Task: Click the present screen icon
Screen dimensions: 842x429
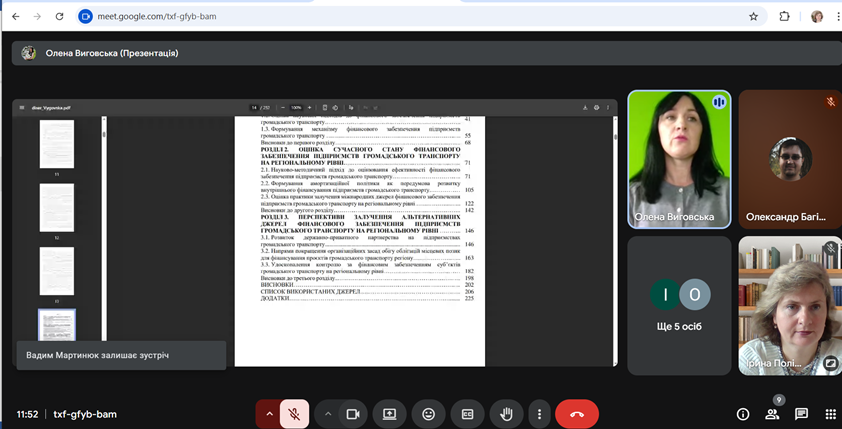Action: (389, 413)
